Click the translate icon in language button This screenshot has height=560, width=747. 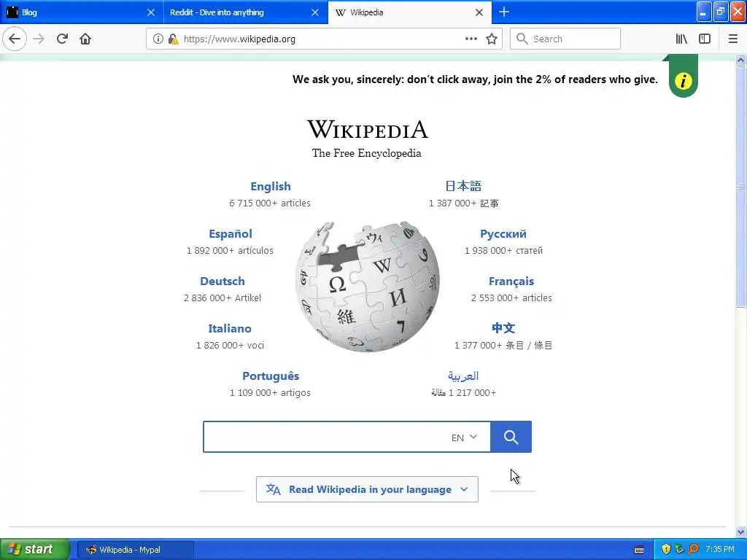273,489
